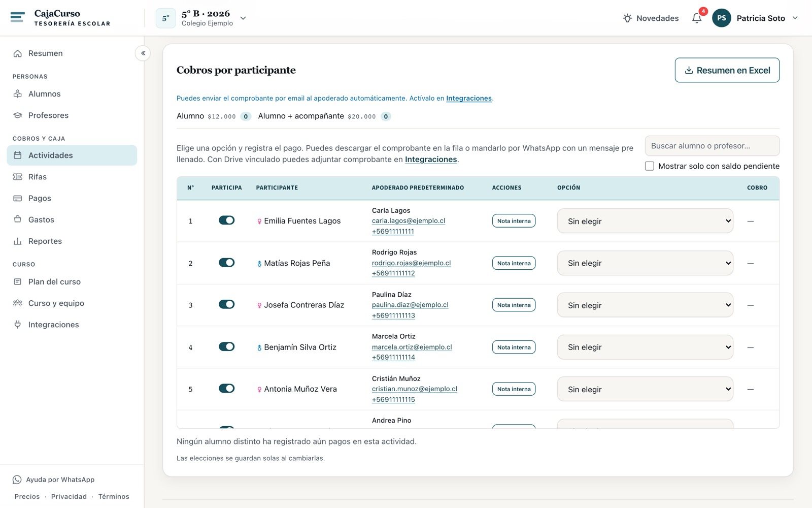Image resolution: width=812 pixels, height=508 pixels.
Task: Toggle participation for Emilia Fuentes Lagos
Action: pyautogui.click(x=226, y=220)
